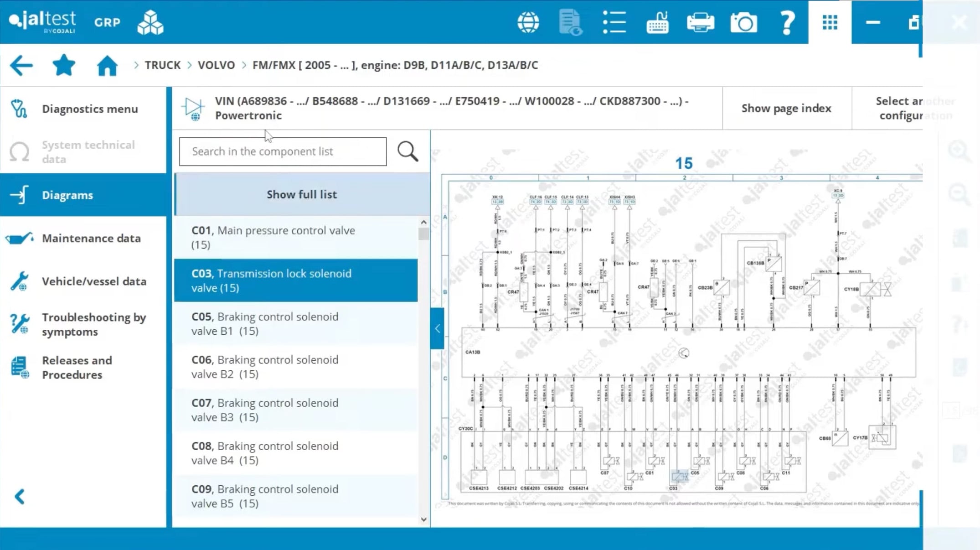Viewport: 980px width, 550px height.
Task: Open help question mark icon
Action: click(x=787, y=22)
